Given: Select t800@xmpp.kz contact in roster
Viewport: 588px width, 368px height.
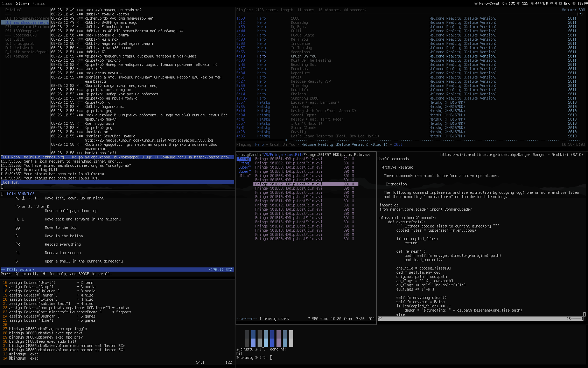Looking at the screenshot, I should [22, 31].
